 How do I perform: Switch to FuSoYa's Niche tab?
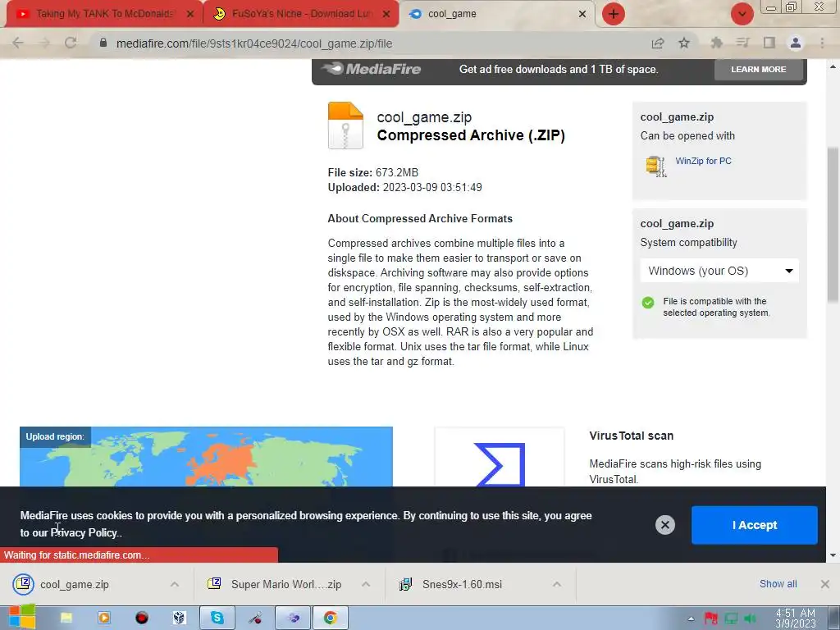pyautogui.click(x=300, y=14)
